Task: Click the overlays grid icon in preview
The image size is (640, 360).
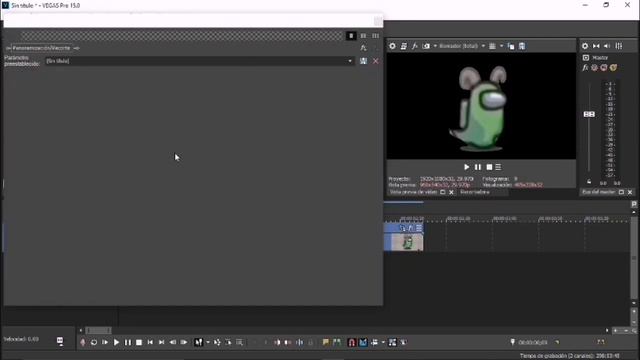Action: tap(492, 46)
